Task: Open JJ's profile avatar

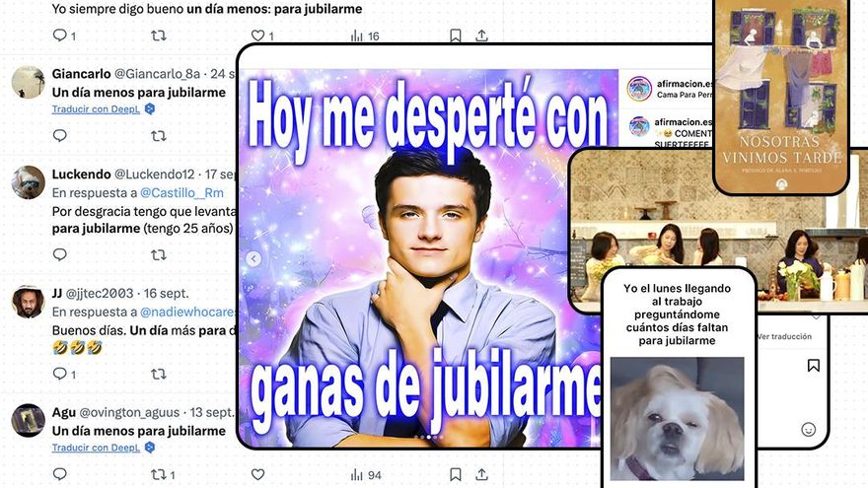Action: [x=29, y=302]
